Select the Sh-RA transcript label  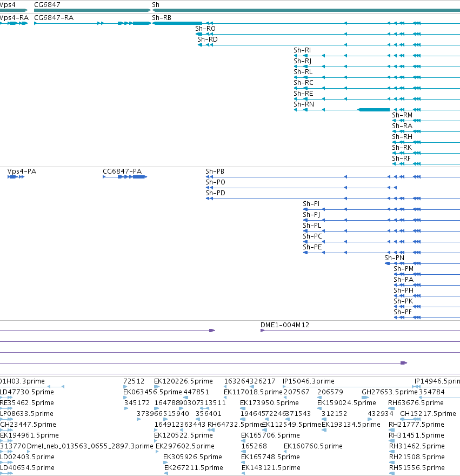tap(402, 126)
